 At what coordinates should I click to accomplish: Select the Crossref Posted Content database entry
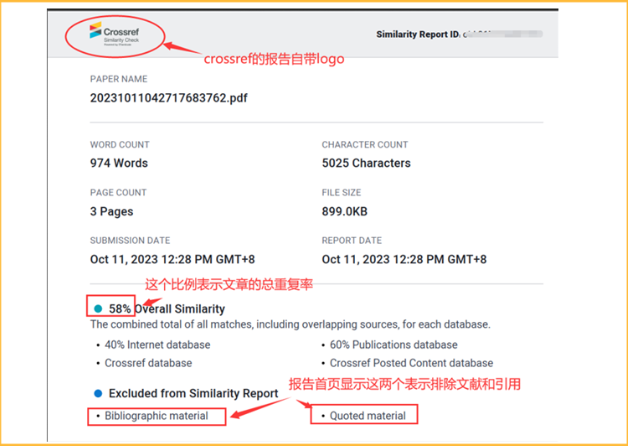coord(411,363)
